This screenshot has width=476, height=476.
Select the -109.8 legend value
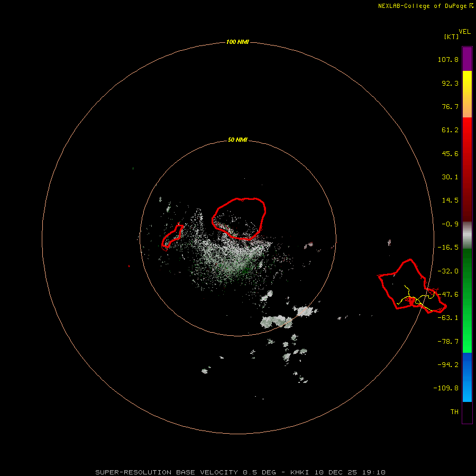[x=446, y=388]
